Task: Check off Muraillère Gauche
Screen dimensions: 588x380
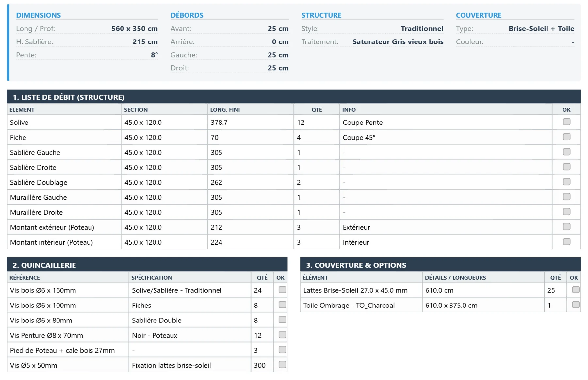Action: [566, 197]
